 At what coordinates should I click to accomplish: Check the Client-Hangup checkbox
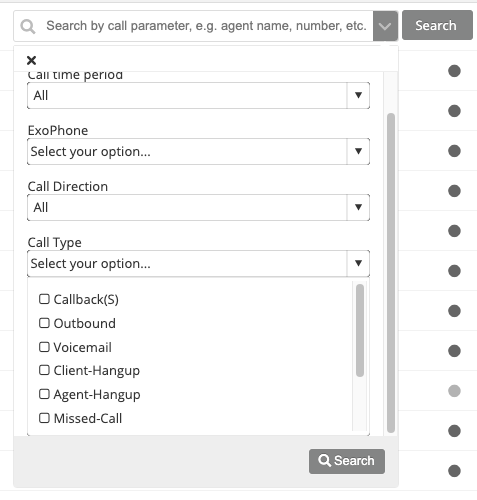pos(44,370)
